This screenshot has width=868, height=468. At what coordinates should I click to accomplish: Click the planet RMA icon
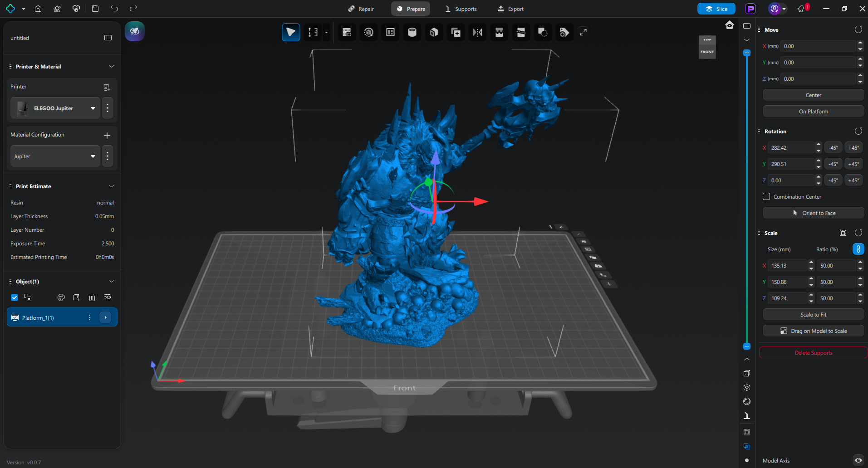[x=57, y=9]
